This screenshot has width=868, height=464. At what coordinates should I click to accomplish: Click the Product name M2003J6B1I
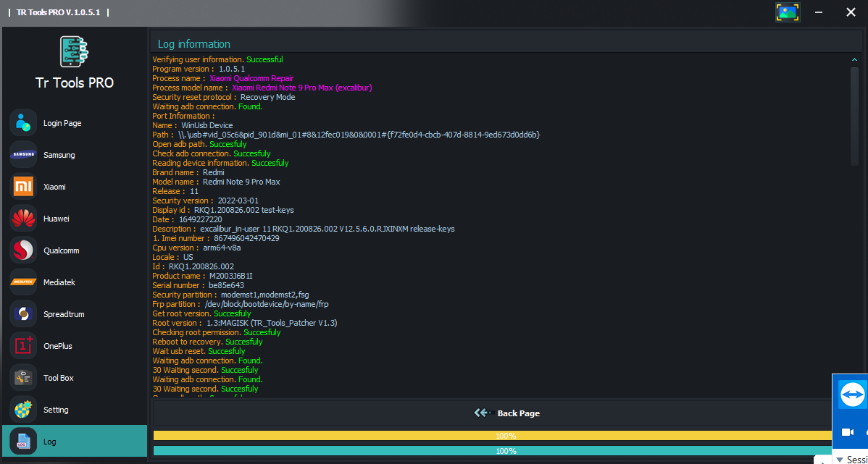231,276
